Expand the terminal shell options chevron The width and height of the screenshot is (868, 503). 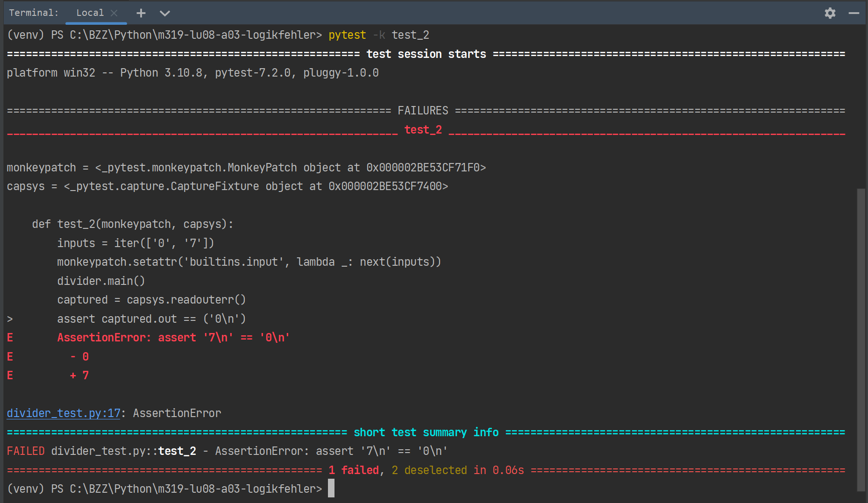coord(164,13)
